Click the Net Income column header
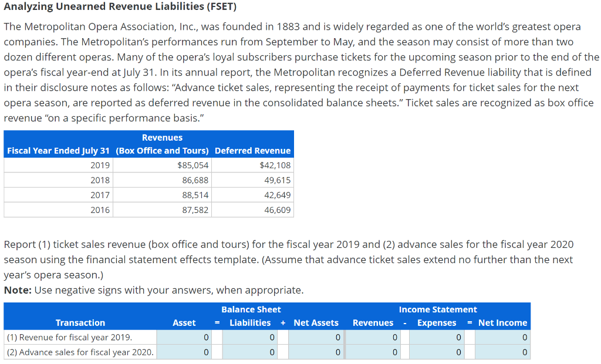601x364 pixels. click(x=502, y=323)
